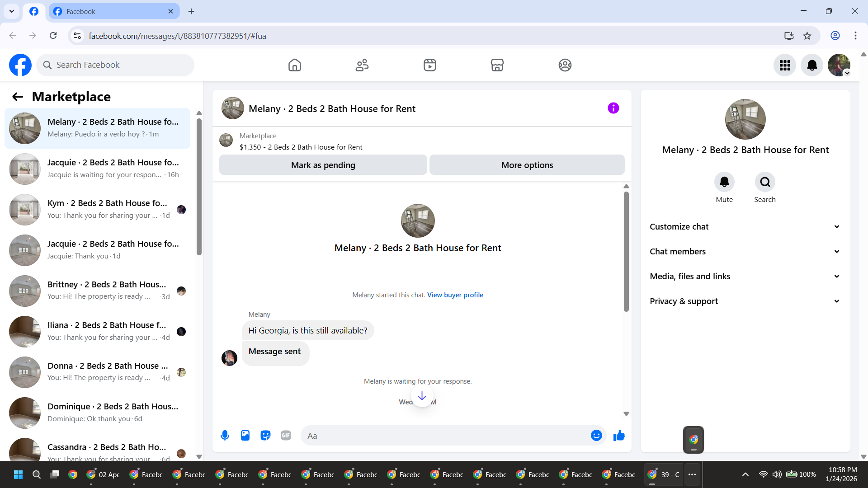
Task: Open the View buyer profile link
Action: click(x=455, y=295)
